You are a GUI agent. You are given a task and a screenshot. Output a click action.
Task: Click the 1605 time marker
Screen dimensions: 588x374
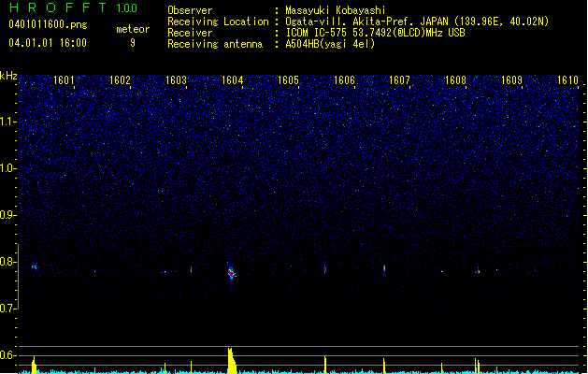[x=288, y=80]
